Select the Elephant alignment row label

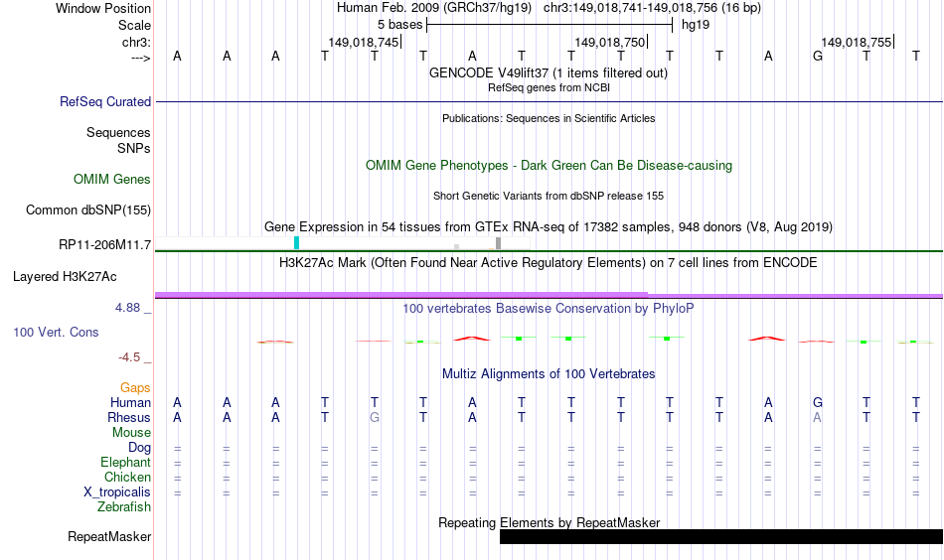[x=126, y=462]
